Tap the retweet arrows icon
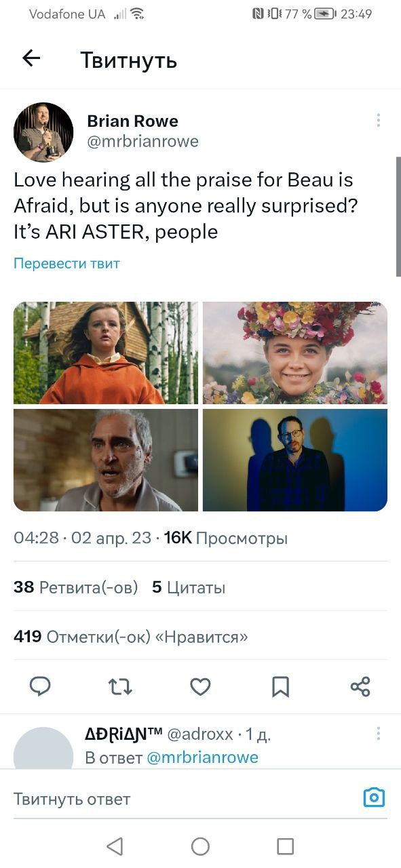Viewport: 401px width, 868px height. [120, 687]
